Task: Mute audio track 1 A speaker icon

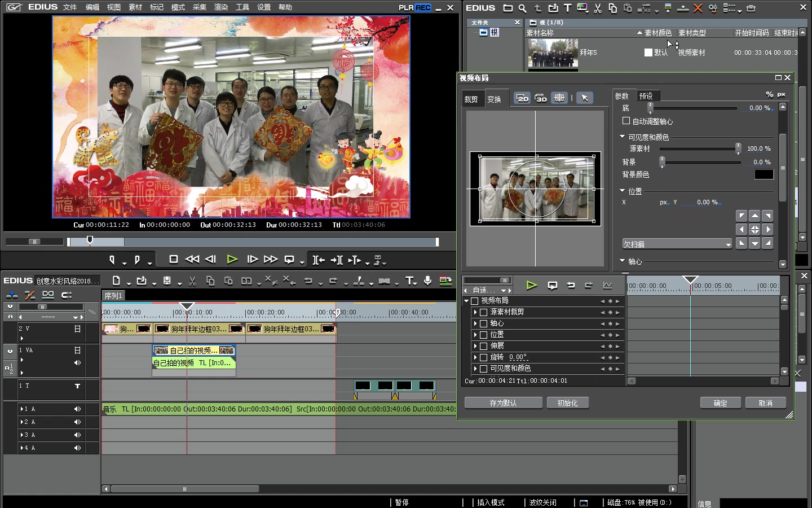Action: click(x=77, y=409)
